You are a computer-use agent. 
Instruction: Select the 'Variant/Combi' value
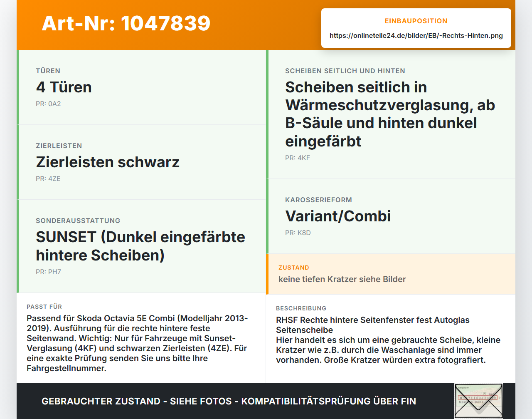coord(338,216)
